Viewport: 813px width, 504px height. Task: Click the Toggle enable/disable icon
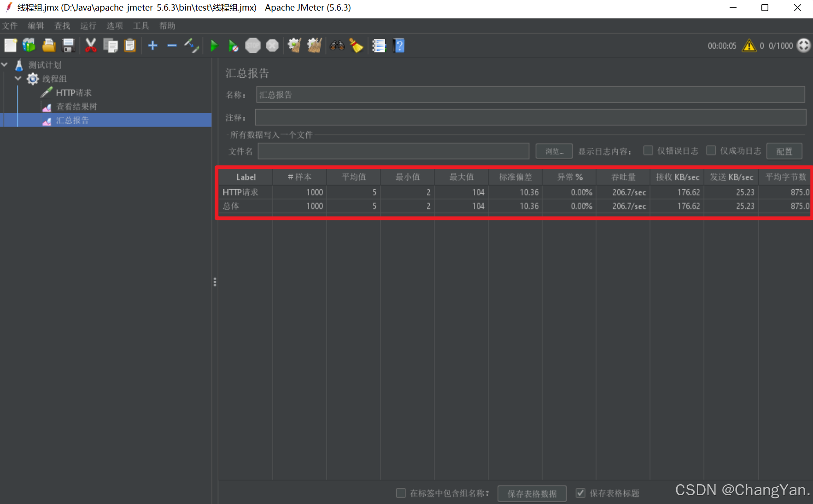192,46
